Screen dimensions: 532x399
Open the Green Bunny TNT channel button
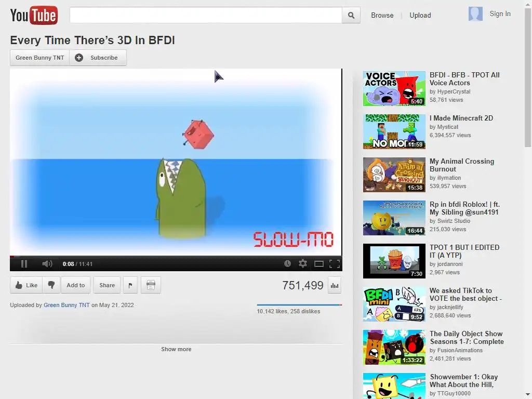click(x=39, y=58)
